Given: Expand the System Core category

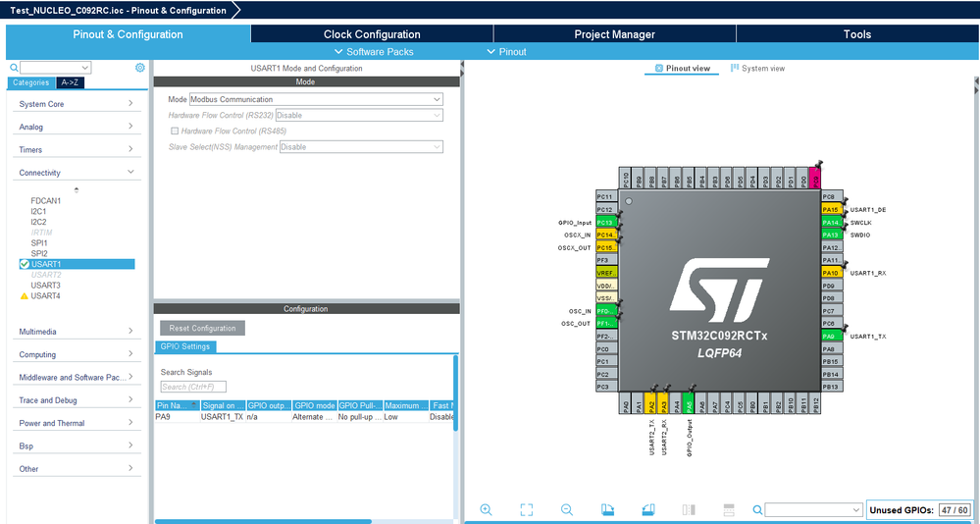Looking at the screenshot, I should 77,104.
